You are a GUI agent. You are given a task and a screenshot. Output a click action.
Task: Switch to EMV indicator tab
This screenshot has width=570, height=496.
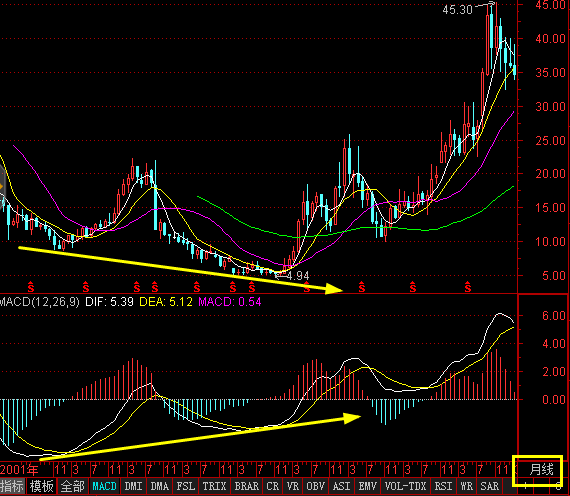pyautogui.click(x=368, y=486)
